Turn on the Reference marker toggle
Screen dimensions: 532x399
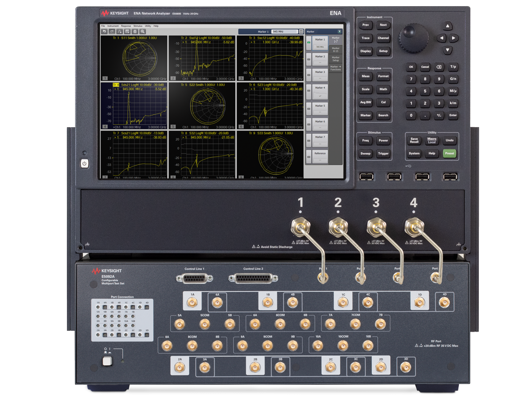point(309,156)
